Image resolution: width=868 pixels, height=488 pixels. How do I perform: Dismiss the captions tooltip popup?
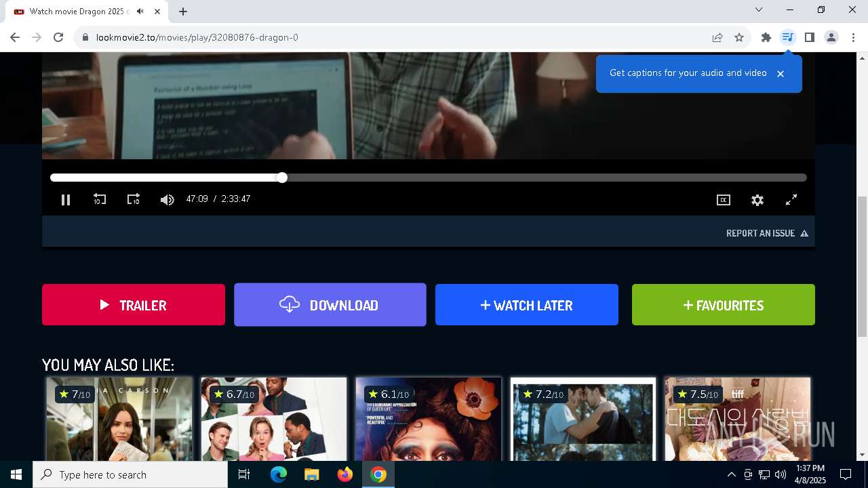781,74
